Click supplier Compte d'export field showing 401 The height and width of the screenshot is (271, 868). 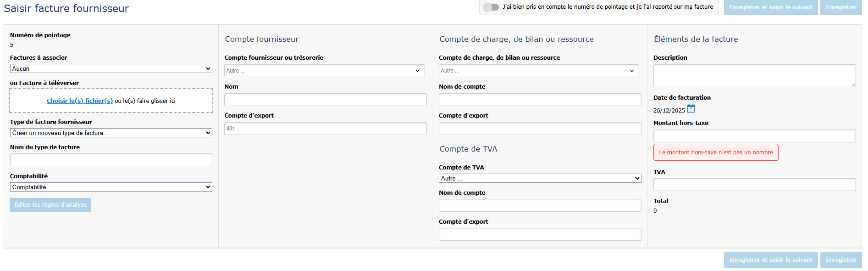pyautogui.click(x=325, y=129)
